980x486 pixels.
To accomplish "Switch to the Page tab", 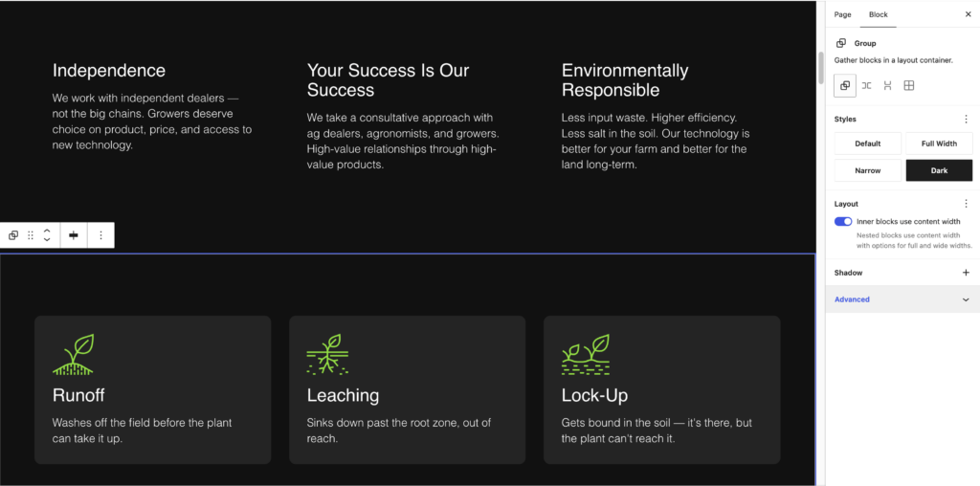I will (842, 14).
